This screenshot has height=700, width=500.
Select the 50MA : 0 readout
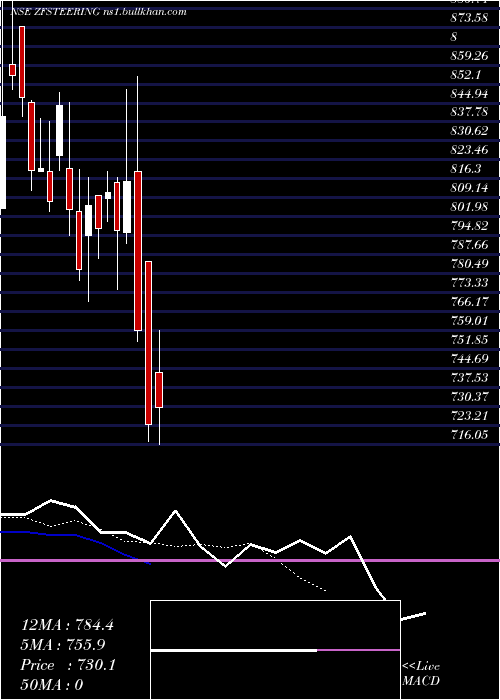click(52, 684)
